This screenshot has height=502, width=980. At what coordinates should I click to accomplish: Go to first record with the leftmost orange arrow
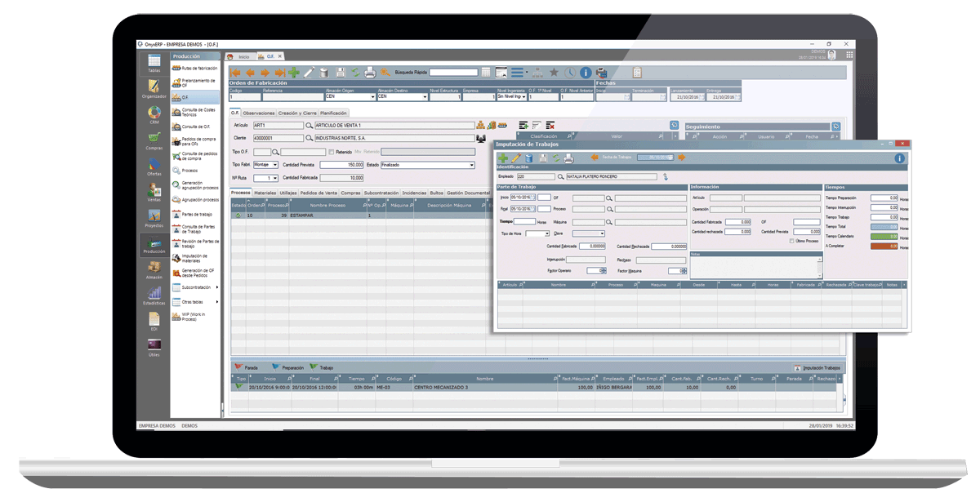pos(236,73)
